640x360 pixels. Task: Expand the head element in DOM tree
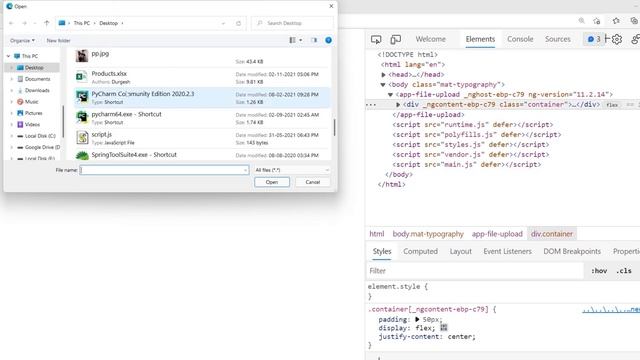point(384,75)
